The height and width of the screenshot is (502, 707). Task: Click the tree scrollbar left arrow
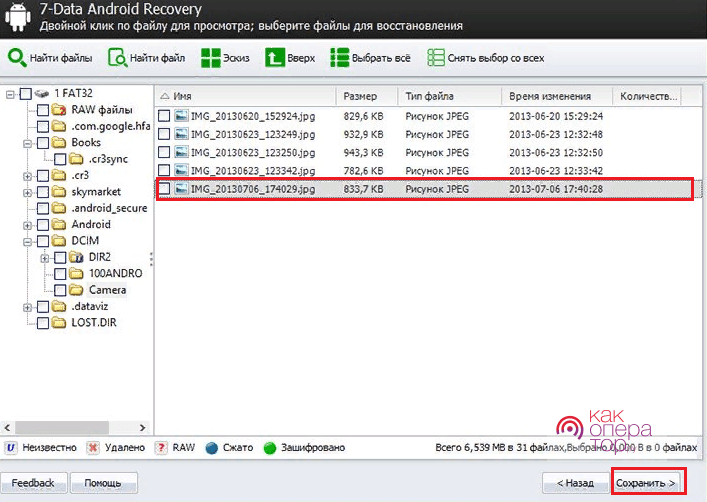[x=7, y=427]
